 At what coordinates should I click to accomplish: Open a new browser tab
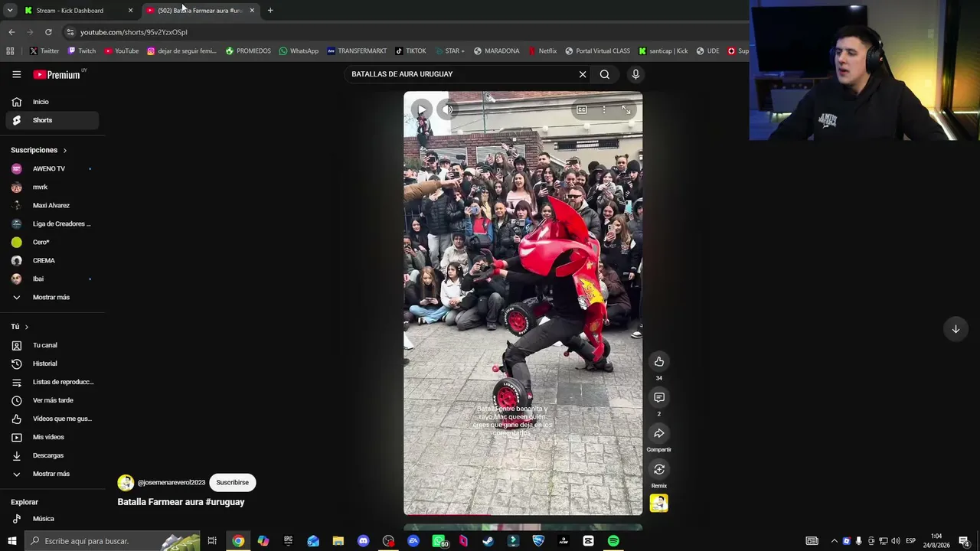pyautogui.click(x=270, y=11)
